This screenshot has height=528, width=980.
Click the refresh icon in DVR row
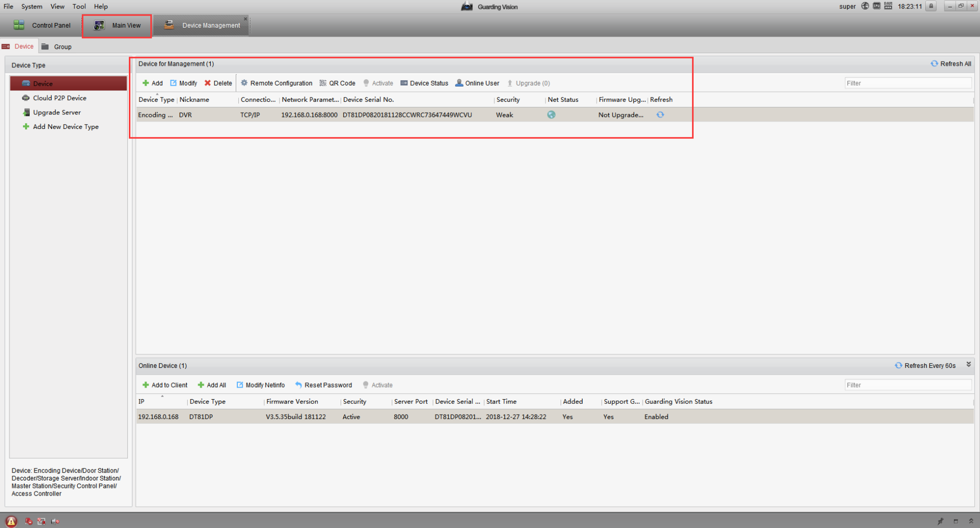tap(660, 115)
